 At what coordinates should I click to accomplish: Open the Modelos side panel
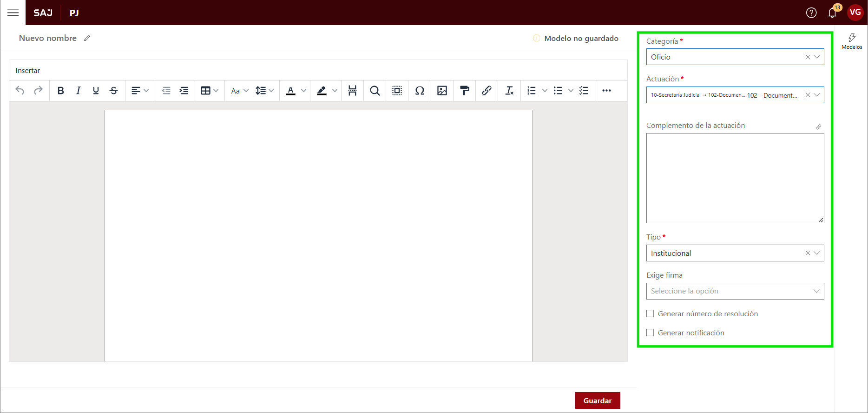(852, 41)
